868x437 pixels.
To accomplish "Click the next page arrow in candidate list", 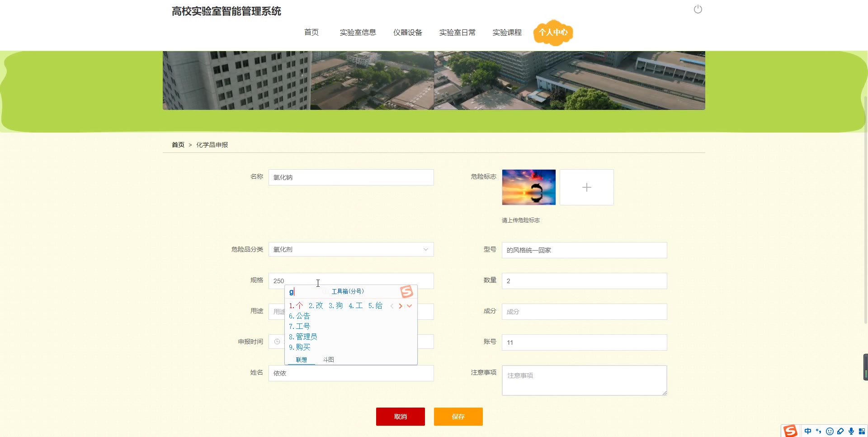I will 400,306.
